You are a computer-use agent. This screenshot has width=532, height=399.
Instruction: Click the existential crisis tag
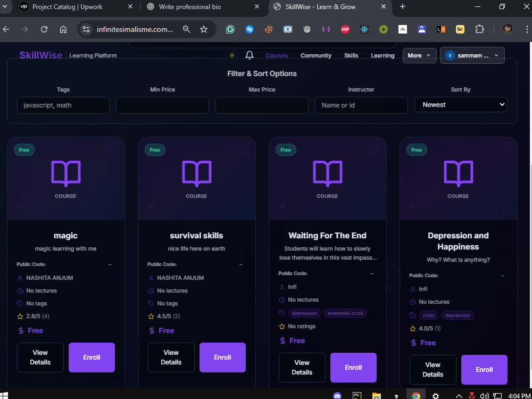[345, 313]
